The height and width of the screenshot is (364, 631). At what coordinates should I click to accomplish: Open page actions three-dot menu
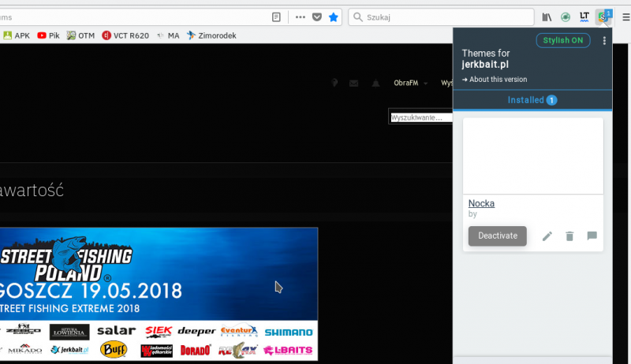pyautogui.click(x=300, y=17)
